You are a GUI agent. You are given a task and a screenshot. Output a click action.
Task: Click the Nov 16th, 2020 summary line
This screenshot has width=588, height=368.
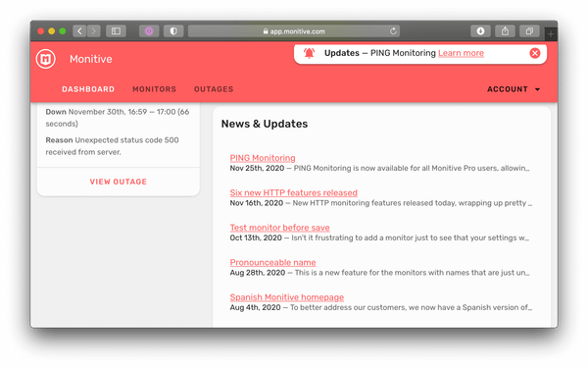pos(381,203)
